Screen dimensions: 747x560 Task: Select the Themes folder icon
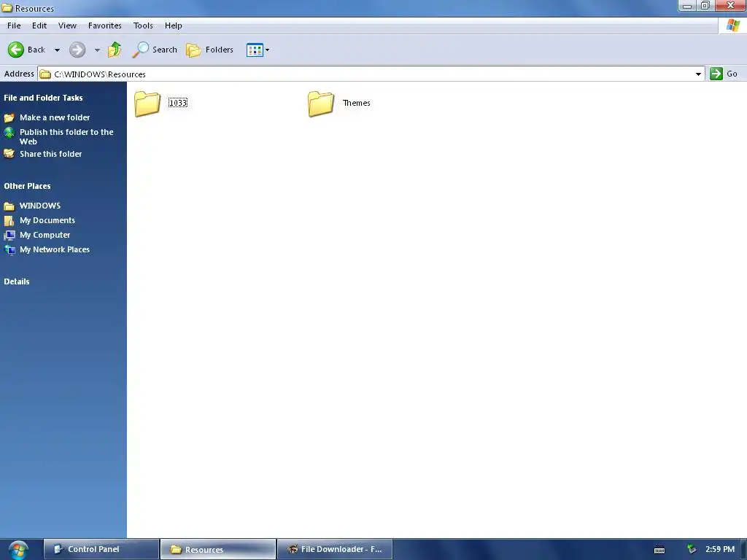click(321, 104)
